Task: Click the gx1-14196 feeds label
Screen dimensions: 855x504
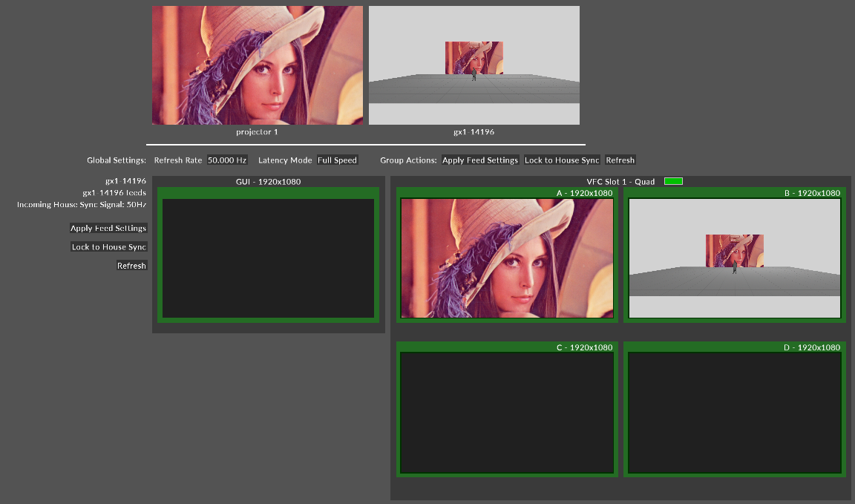Action: [x=114, y=192]
